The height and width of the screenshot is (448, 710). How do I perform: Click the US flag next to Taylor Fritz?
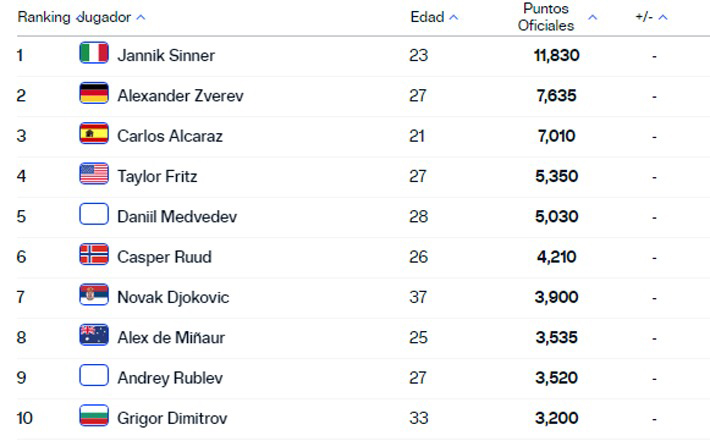point(94,175)
